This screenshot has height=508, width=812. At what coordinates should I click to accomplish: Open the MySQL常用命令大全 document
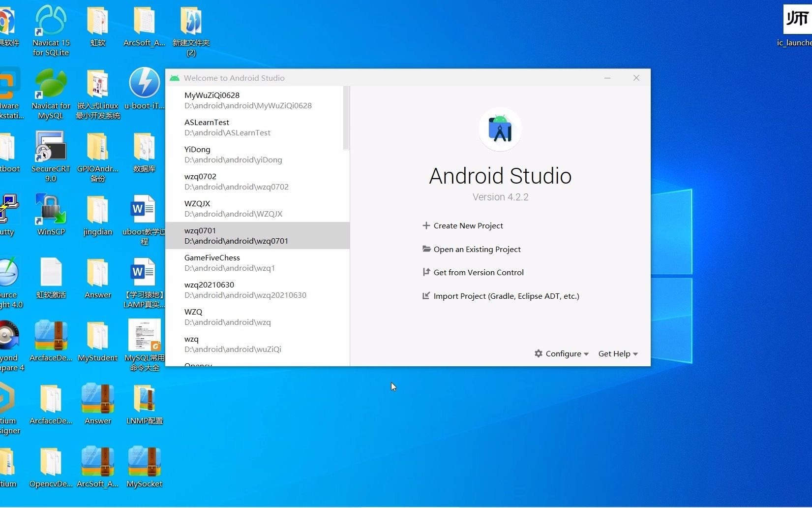[x=144, y=346]
